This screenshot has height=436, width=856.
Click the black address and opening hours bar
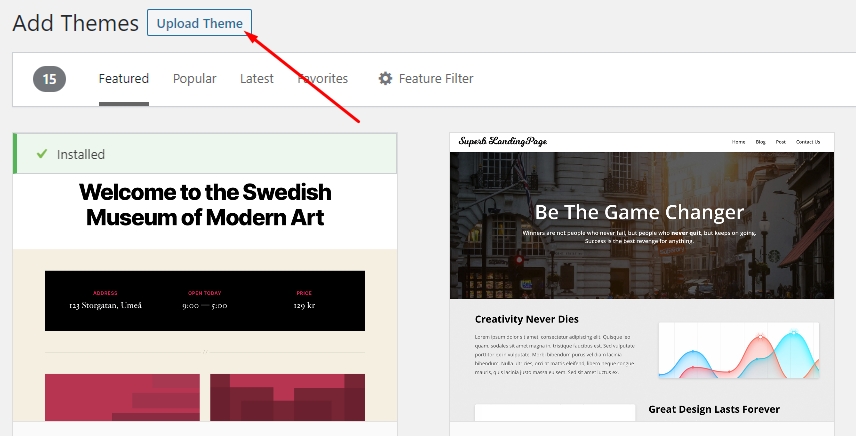[x=204, y=300]
